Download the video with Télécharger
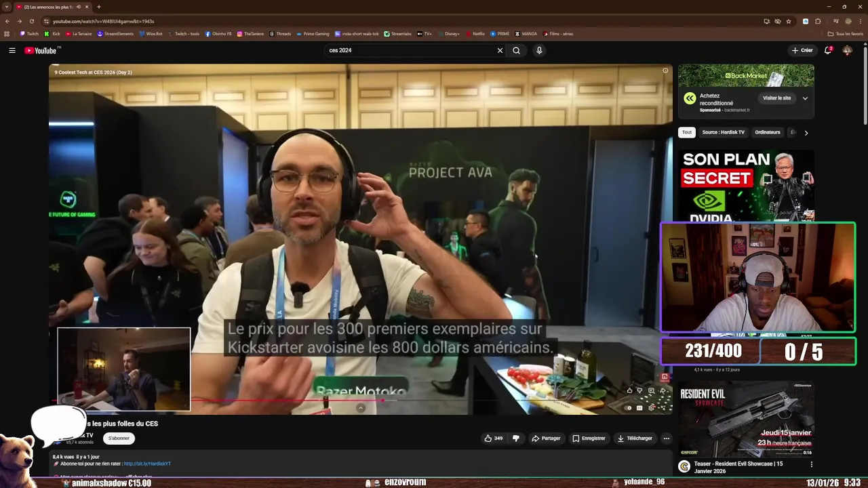 click(x=635, y=439)
